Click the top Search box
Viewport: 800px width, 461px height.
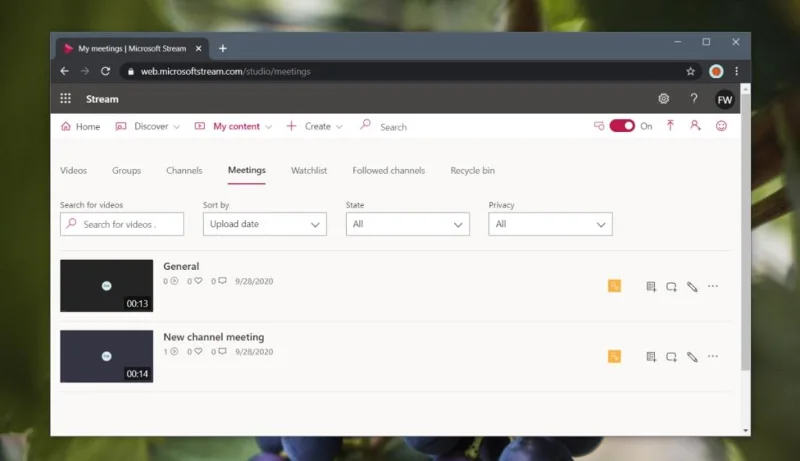tap(393, 126)
